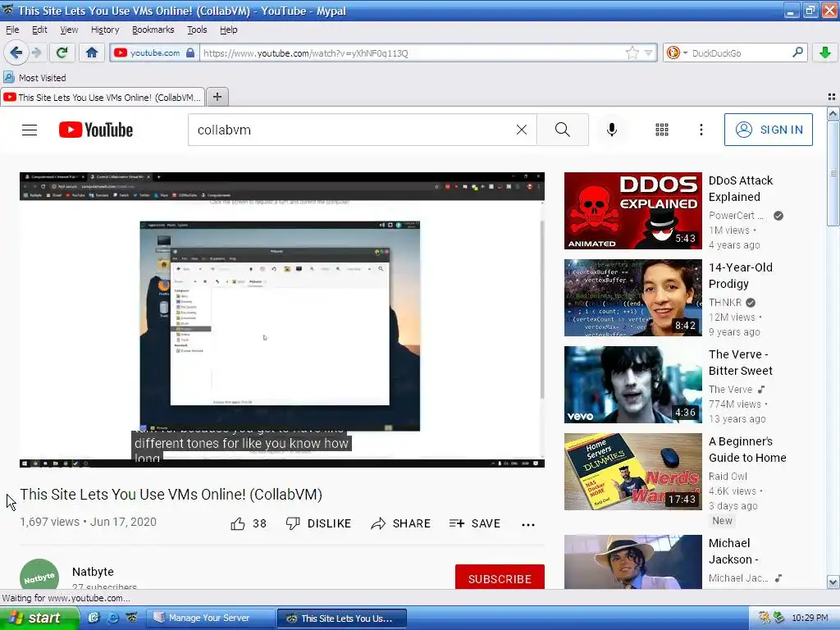
Task: Click the video title text
Action: (x=171, y=494)
